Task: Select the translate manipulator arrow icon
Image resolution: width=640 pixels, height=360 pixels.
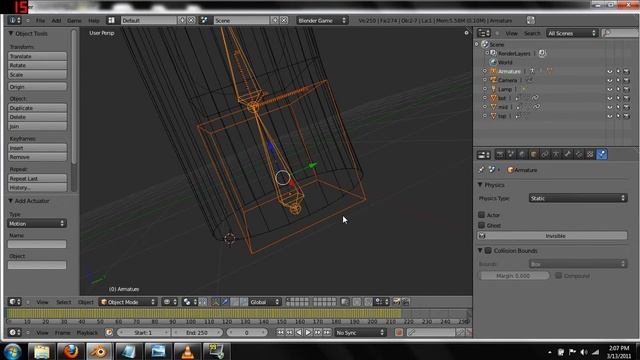Action: (x=225, y=302)
